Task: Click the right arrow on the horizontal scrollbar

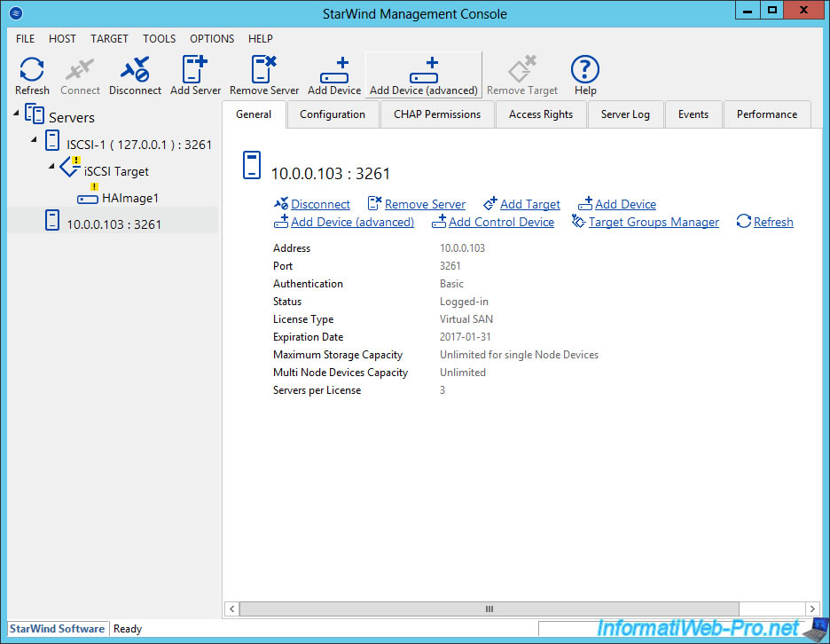Action: pyautogui.click(x=813, y=609)
